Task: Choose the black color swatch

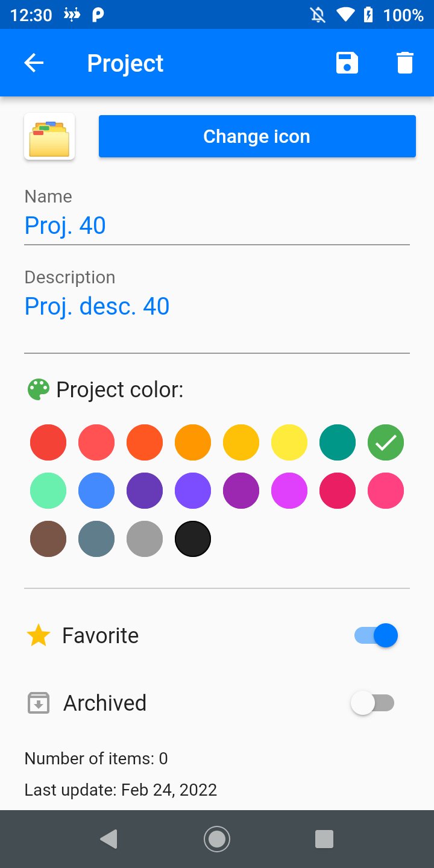Action: click(193, 539)
